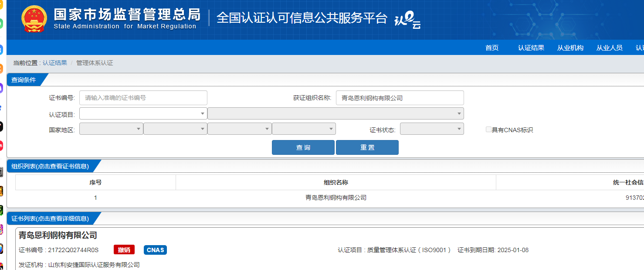
Task: Open the first 认证项目 dropdown
Action: pos(143,113)
